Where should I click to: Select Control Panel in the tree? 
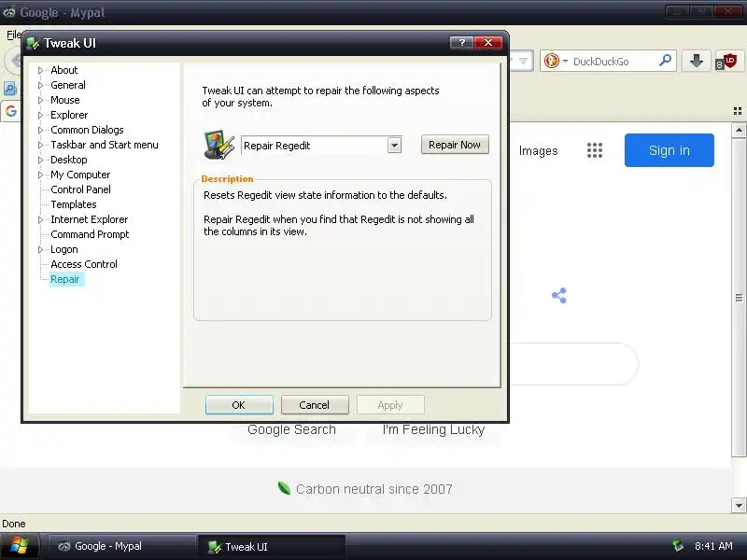tap(80, 189)
